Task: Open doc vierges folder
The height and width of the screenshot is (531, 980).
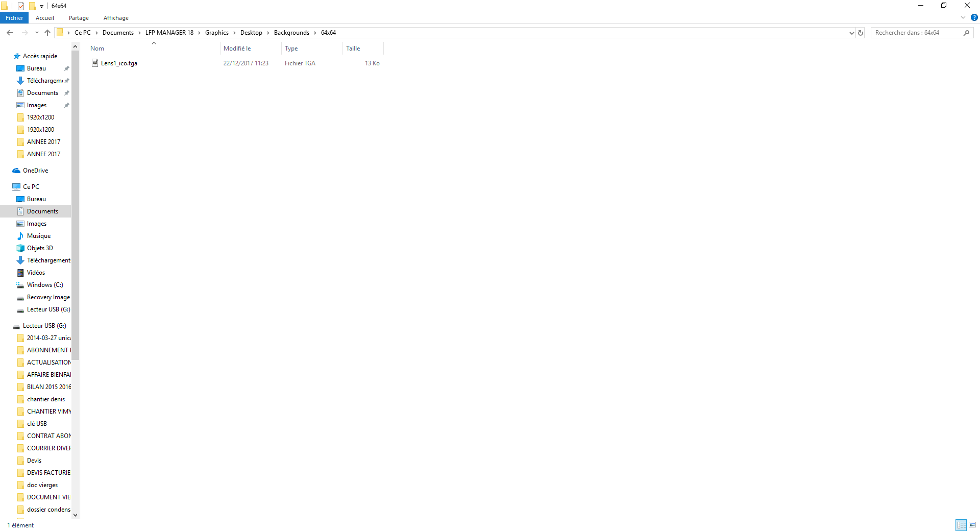Action: click(x=42, y=485)
